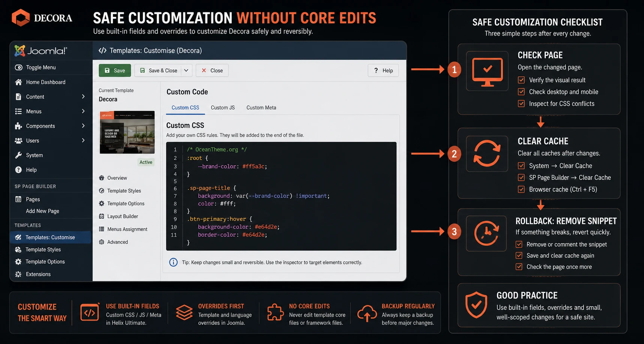The height and width of the screenshot is (344, 644).
Task: Click the Home Dashboard house icon
Action: click(x=18, y=82)
